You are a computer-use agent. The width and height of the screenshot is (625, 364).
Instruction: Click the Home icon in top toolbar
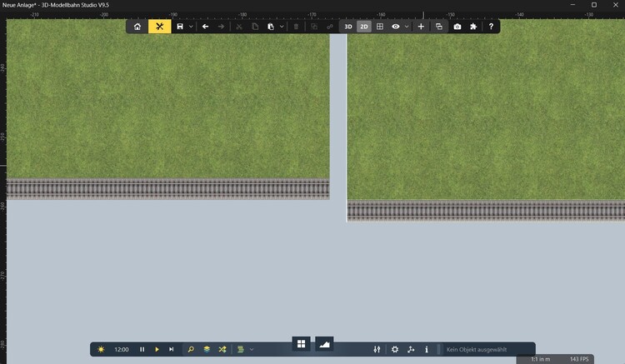pyautogui.click(x=137, y=27)
